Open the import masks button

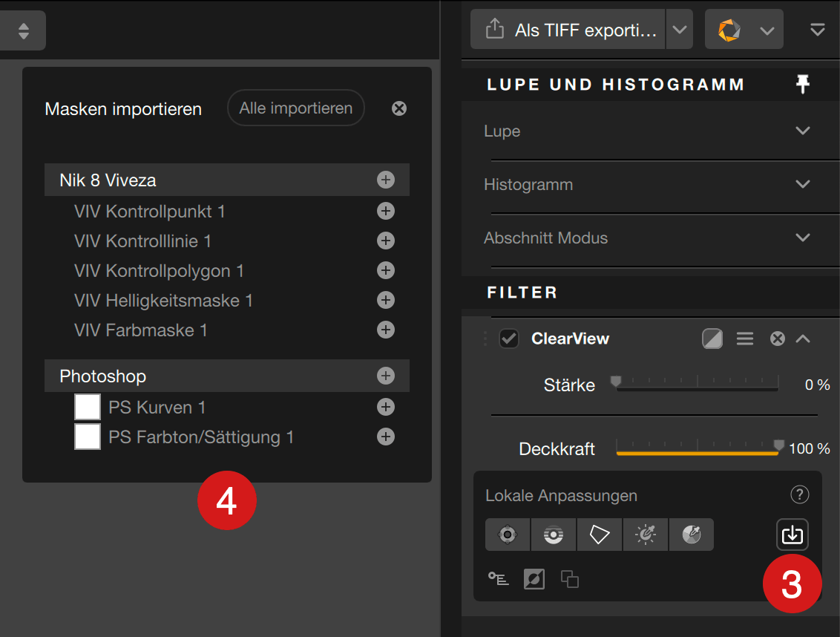[793, 535]
